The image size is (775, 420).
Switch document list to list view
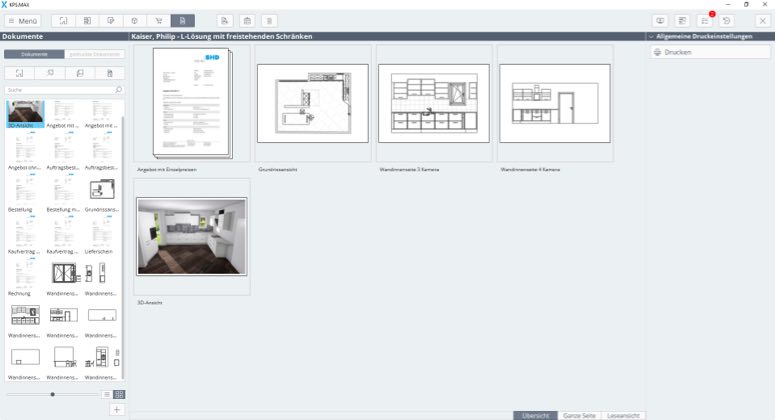pyautogui.click(x=107, y=395)
